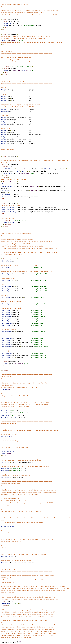
Task: Select the 'AddType video/webm' line
Action: [x=16, y=100]
